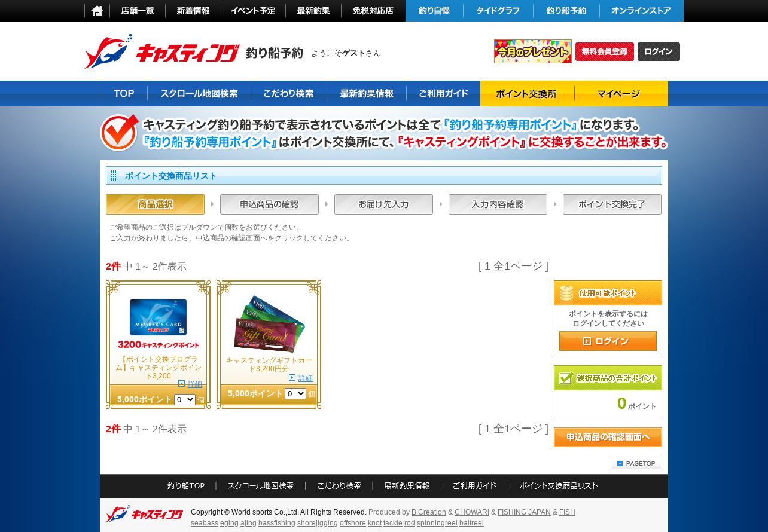The width and height of the screenshot is (768, 532).
Task: Open 釣り船TOP footer link
Action: pos(186,486)
